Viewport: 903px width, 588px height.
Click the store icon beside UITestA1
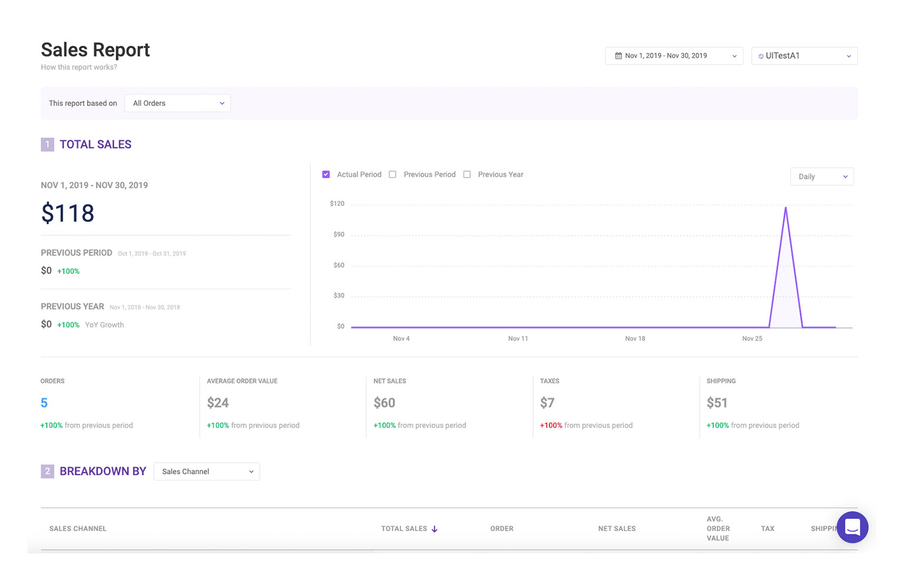761,56
